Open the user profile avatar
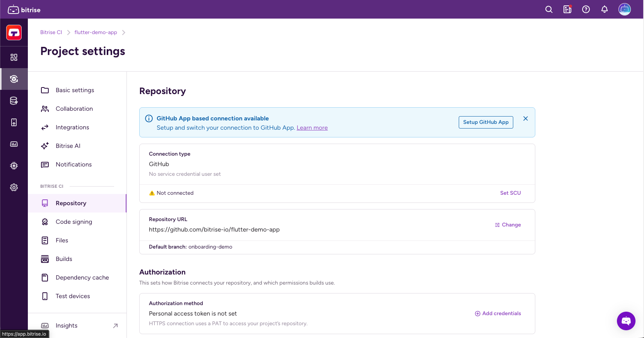Viewport: 644px width, 338px height. click(625, 9)
